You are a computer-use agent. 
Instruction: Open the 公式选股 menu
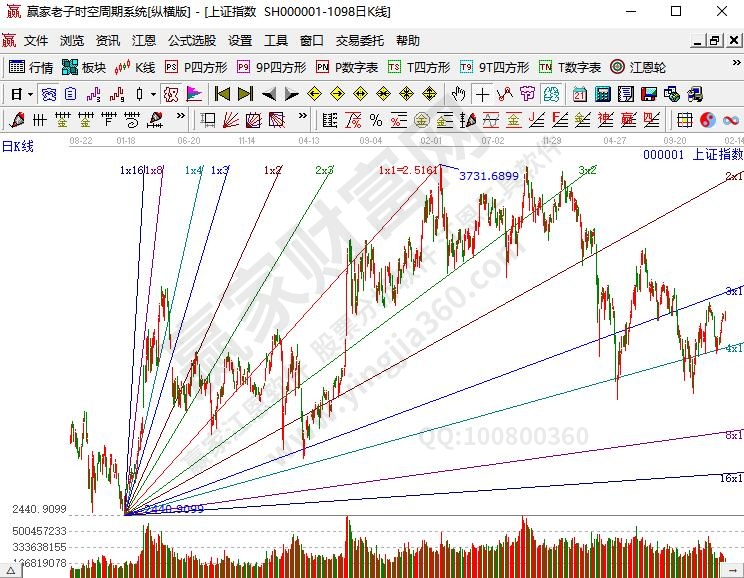pos(191,41)
